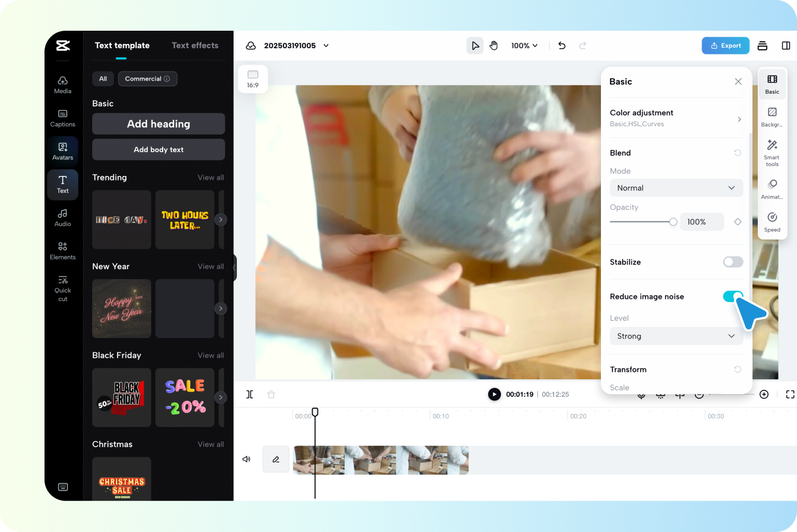Edit the track cover with pencil icon

276,459
